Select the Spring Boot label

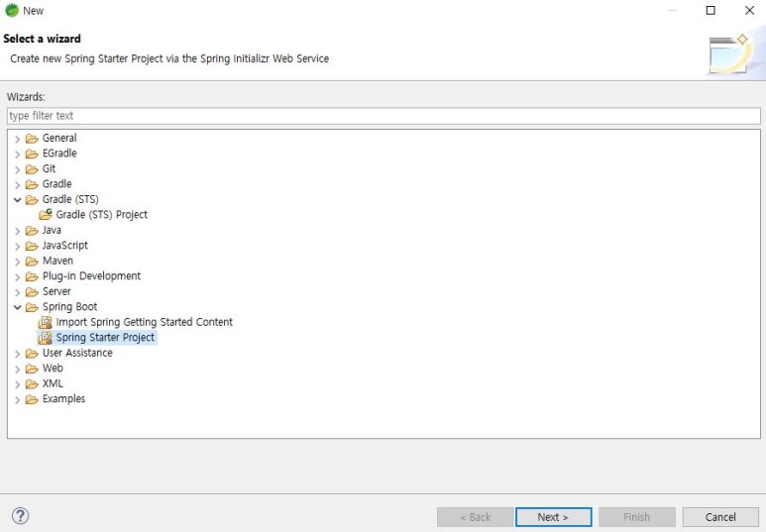click(x=69, y=307)
